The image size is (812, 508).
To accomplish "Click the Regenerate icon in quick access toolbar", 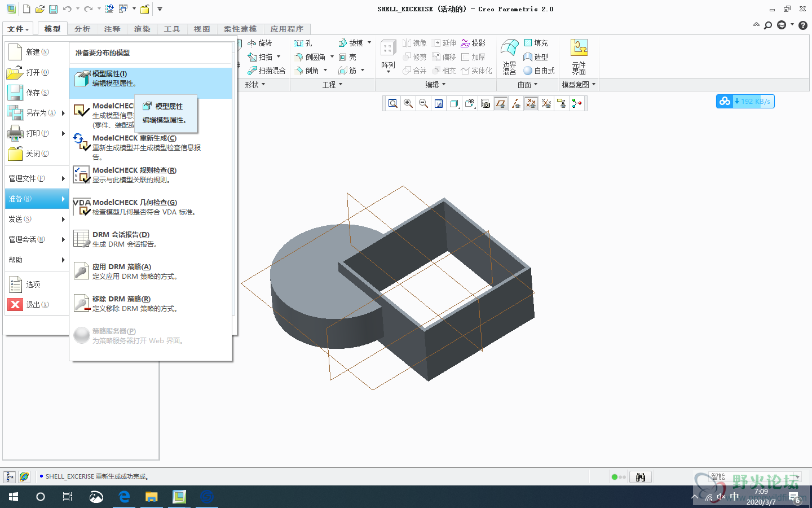I will [x=109, y=9].
